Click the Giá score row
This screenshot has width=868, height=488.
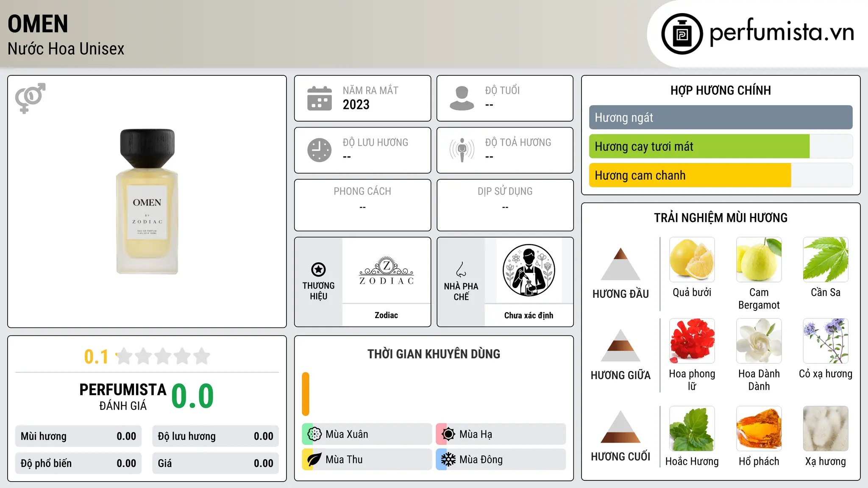tap(216, 463)
